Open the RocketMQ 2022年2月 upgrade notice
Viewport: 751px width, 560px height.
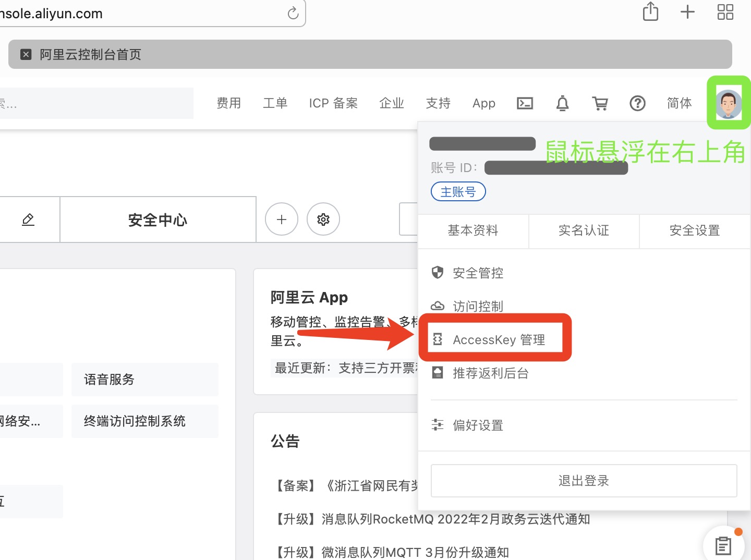point(430,519)
